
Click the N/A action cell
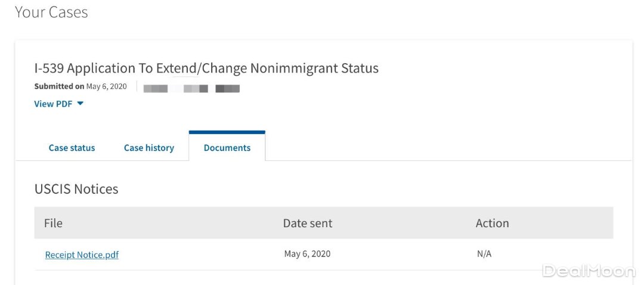point(484,254)
